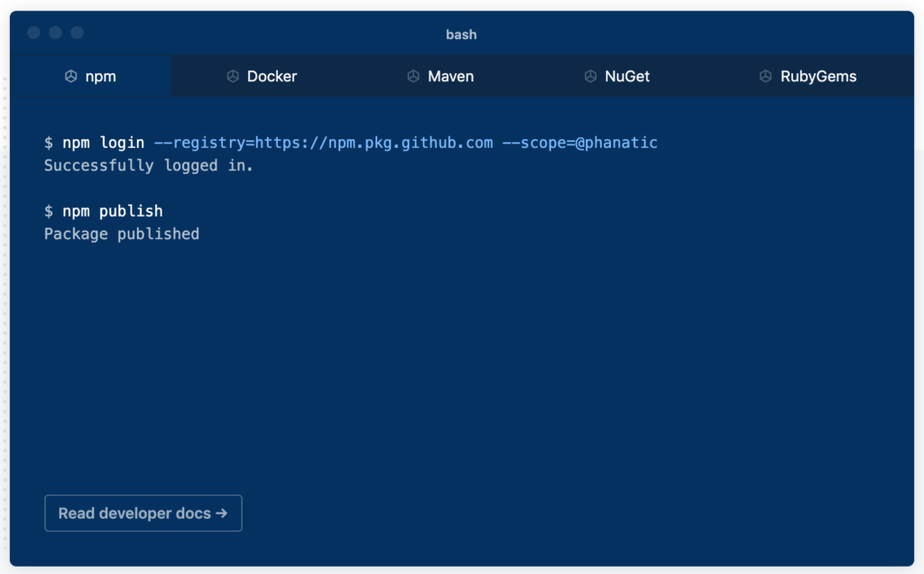Switch to the Docker tab
Viewport: 924px width, 574px height.
pos(261,77)
